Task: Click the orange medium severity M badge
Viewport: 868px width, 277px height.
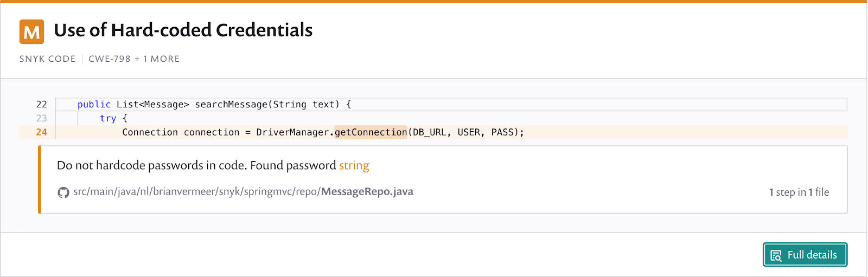Action: pyautogui.click(x=31, y=31)
